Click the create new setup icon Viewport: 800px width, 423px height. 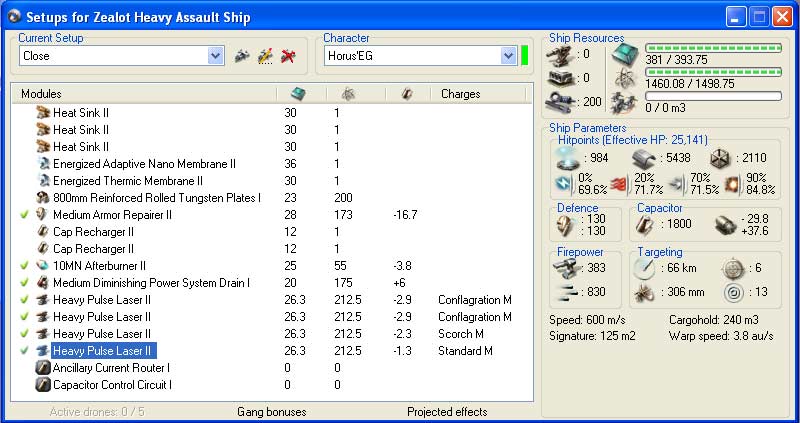241,56
